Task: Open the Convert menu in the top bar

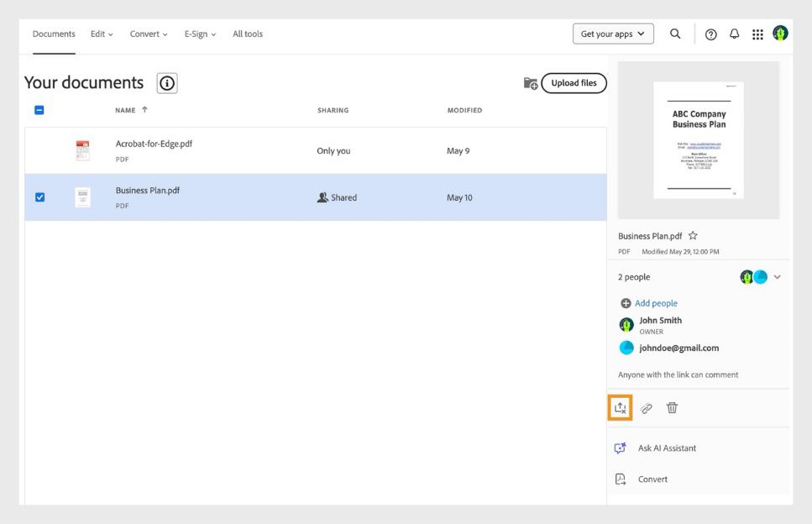Action: [x=149, y=34]
